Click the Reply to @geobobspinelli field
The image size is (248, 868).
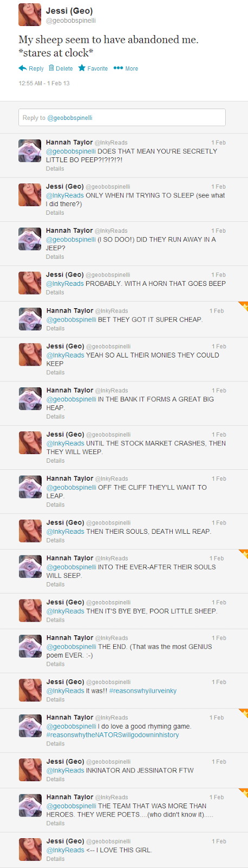[122, 118]
